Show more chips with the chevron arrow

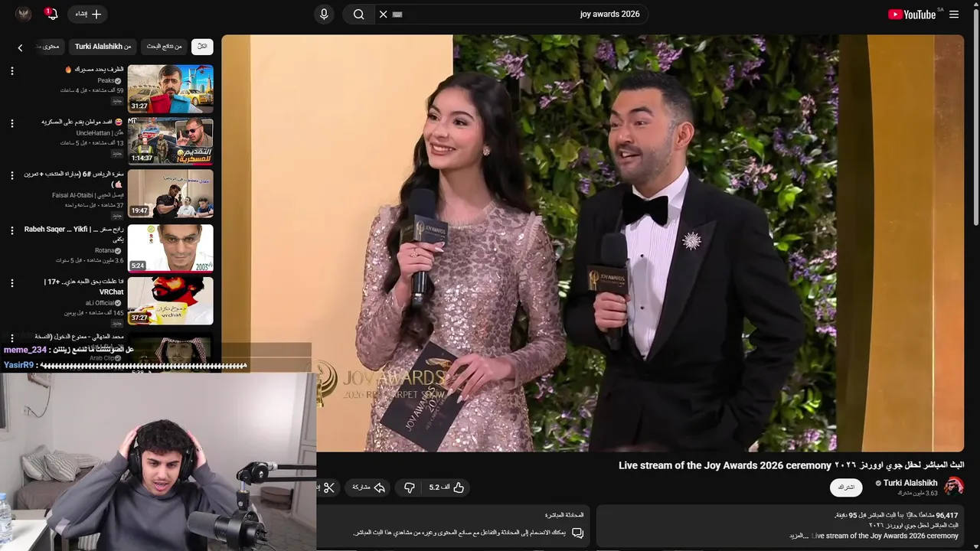pos(20,47)
